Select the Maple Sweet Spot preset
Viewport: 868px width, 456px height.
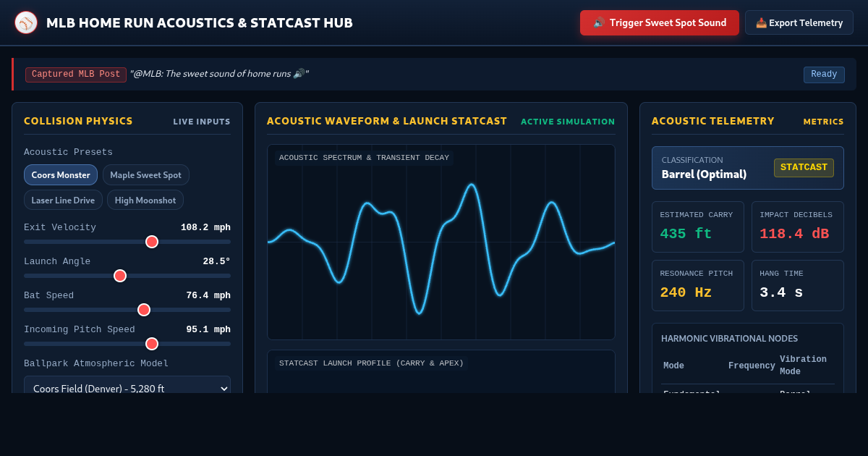(146, 175)
